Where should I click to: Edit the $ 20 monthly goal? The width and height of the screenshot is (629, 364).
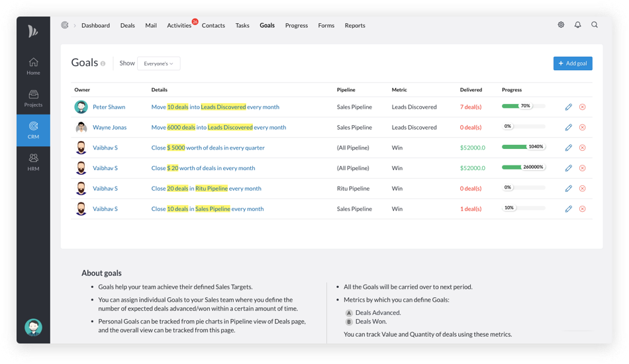(569, 168)
